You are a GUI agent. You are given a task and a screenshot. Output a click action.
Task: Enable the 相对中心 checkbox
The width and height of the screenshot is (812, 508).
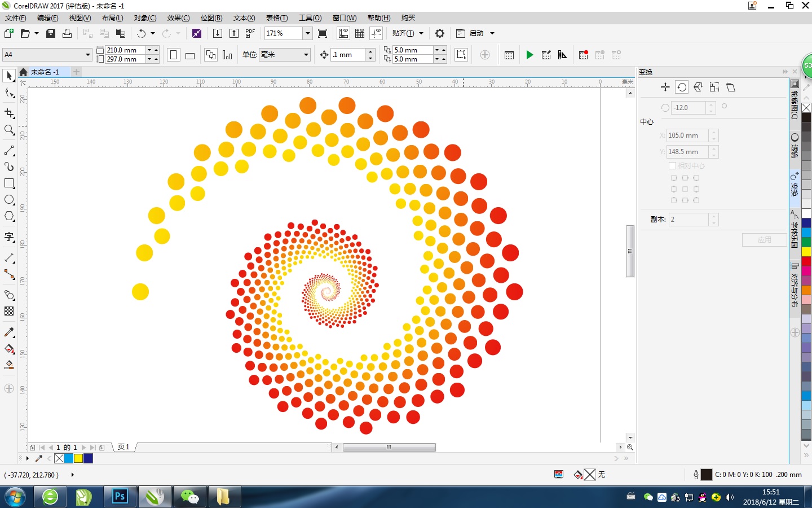click(672, 166)
